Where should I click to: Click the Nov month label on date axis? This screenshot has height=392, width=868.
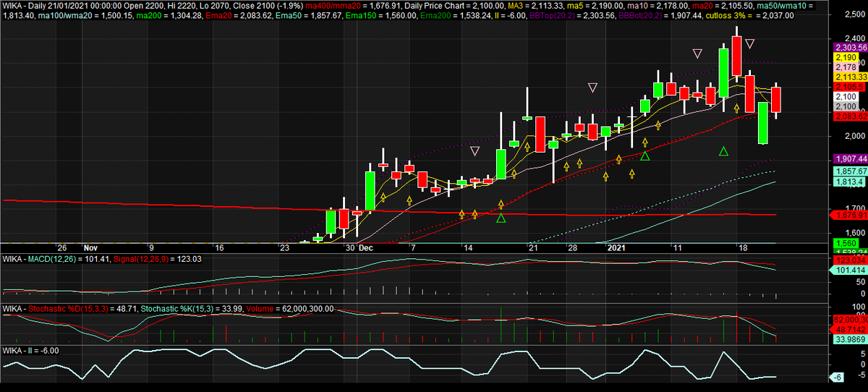click(x=90, y=247)
